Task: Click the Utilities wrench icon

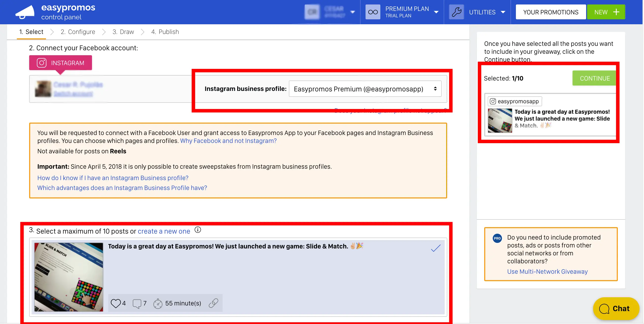Action: pyautogui.click(x=457, y=12)
